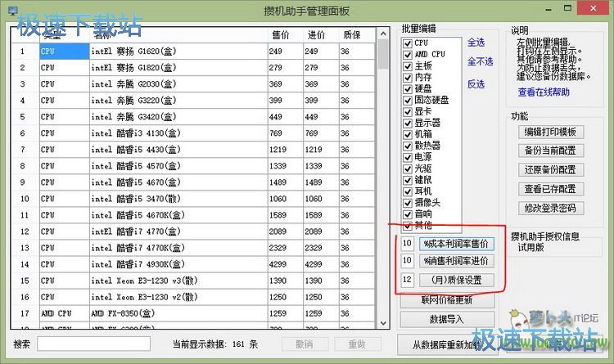Viewport: 614px width, 364px height.
Task: Click the 还原备份配置 button
Action: [550, 170]
